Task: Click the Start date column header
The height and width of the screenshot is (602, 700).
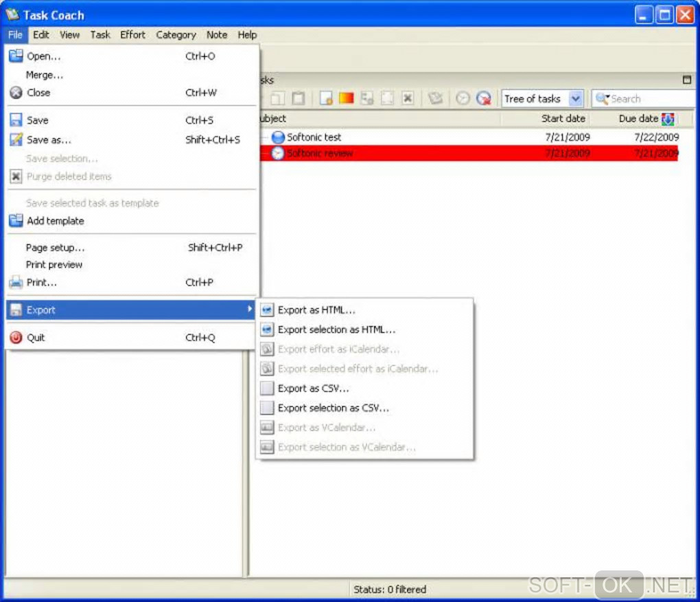Action: [x=545, y=119]
